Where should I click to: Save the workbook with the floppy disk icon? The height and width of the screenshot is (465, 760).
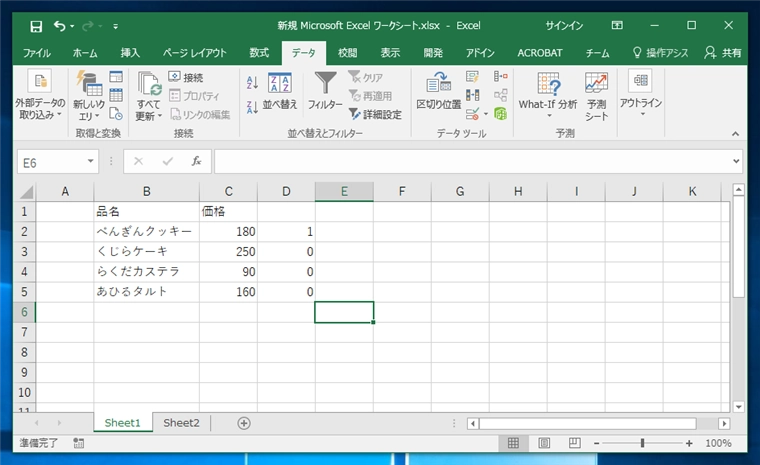[x=36, y=26]
